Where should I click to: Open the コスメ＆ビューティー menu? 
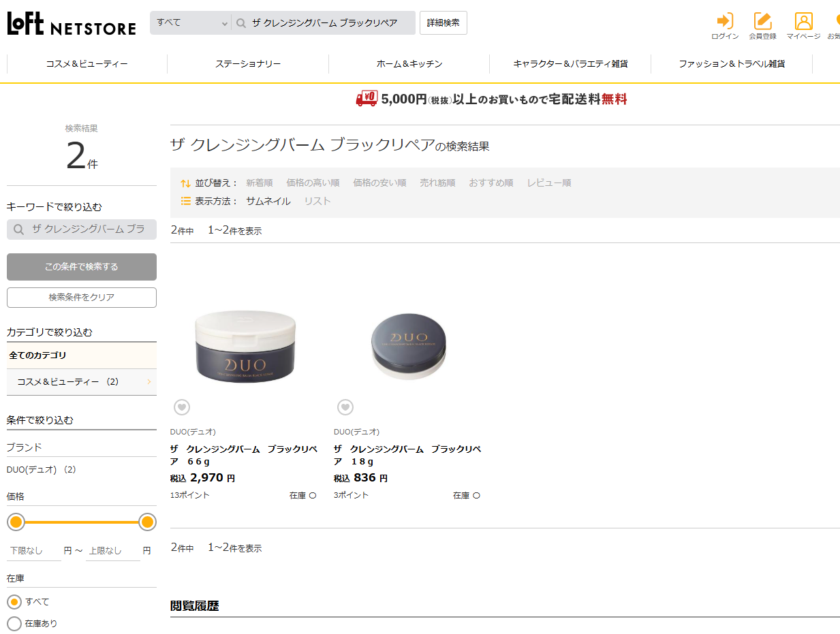87,63
